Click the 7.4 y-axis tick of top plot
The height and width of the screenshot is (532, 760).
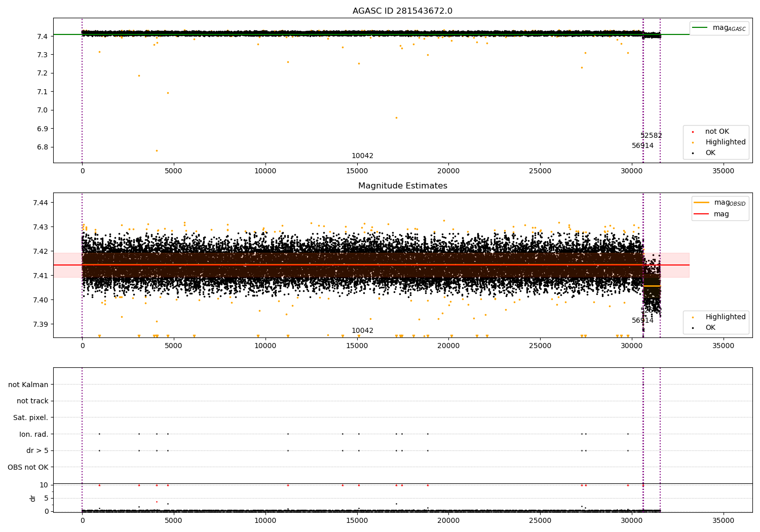[43, 36]
